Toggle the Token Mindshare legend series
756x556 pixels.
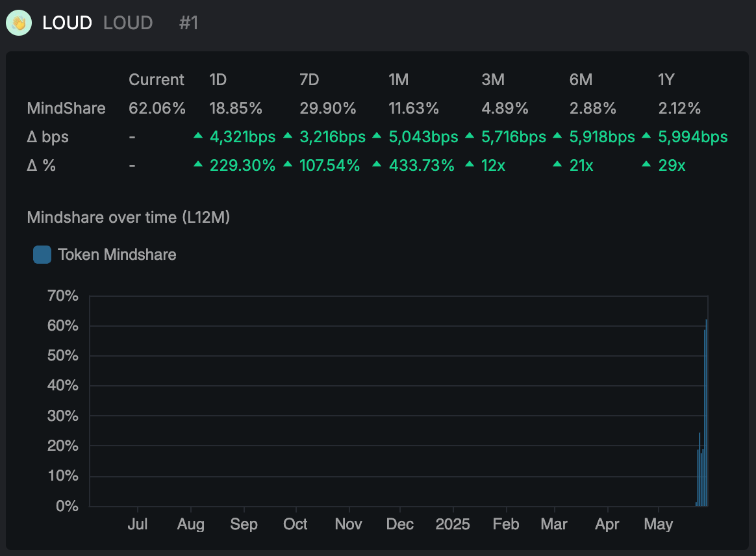105,255
